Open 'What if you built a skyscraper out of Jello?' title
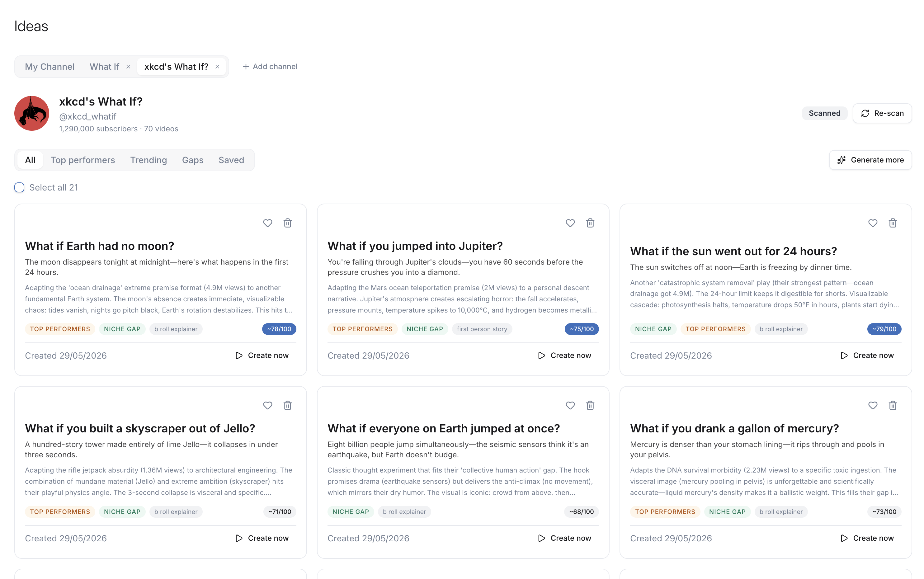Screen dimensions: 924x579 (x=140, y=429)
